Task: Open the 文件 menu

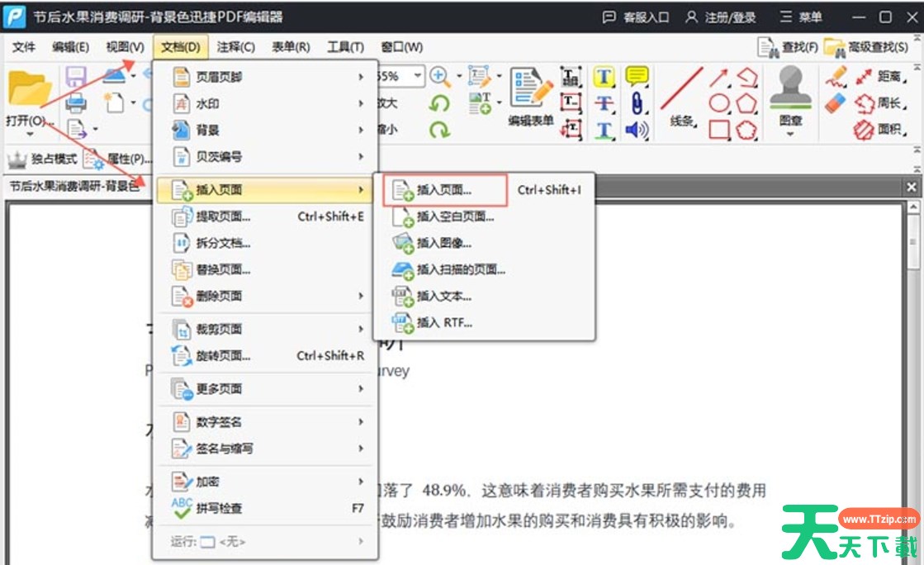Action: (24, 46)
